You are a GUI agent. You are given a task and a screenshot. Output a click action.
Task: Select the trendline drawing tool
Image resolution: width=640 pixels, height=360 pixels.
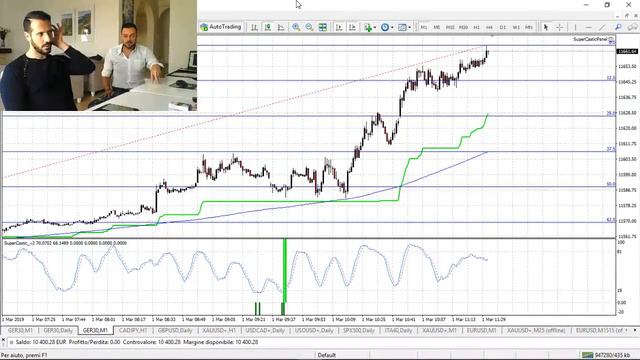(602, 27)
